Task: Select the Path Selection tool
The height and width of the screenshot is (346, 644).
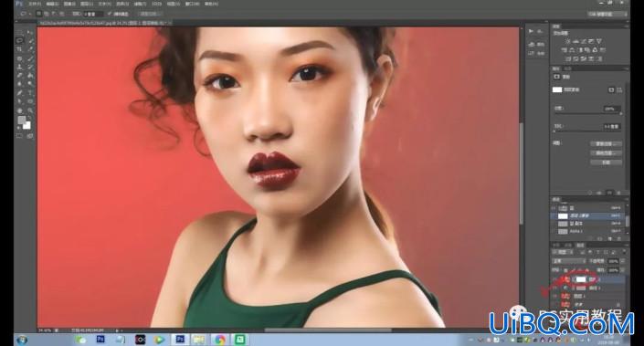Action: (19, 101)
